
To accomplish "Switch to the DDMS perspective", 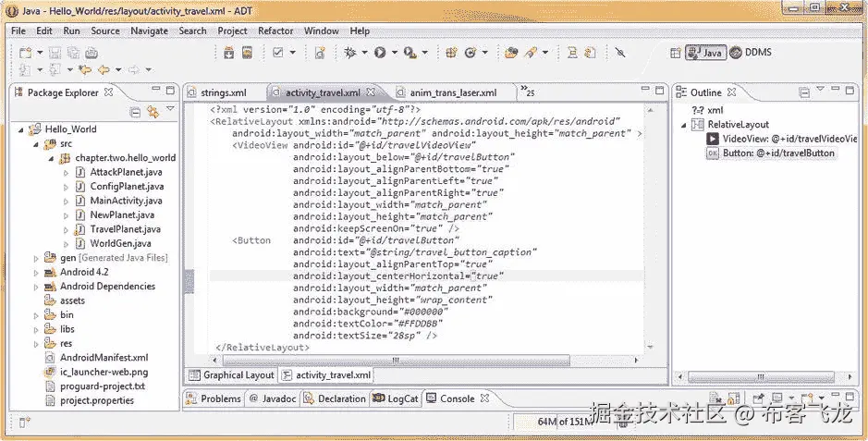I will [x=751, y=53].
